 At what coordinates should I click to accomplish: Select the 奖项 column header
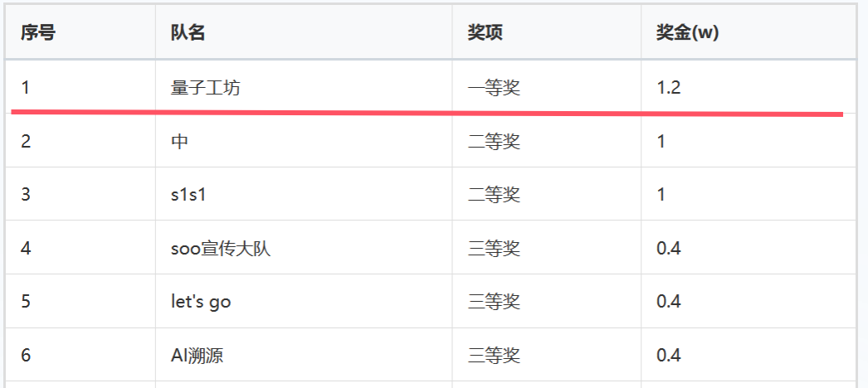coord(485,33)
